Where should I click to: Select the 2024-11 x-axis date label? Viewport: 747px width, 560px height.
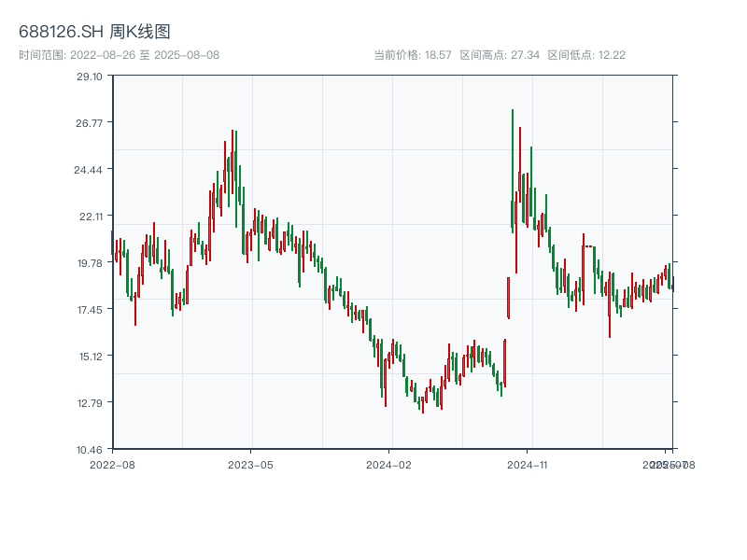[x=528, y=464]
